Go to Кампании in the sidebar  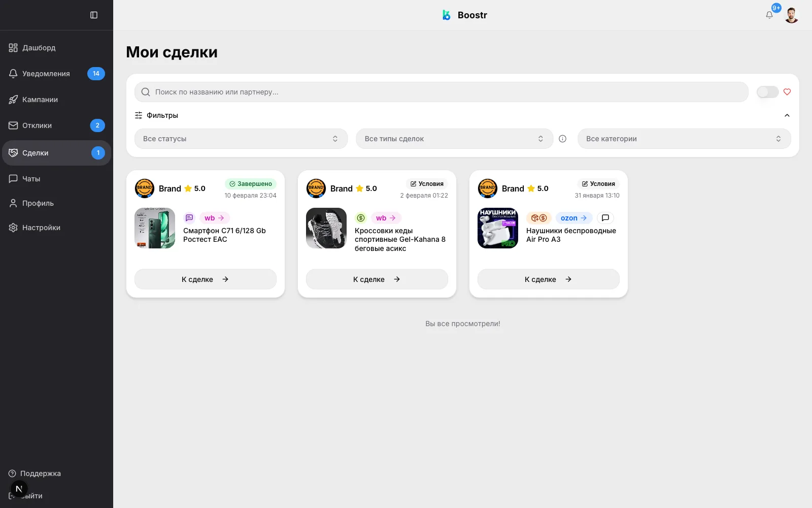click(40, 100)
